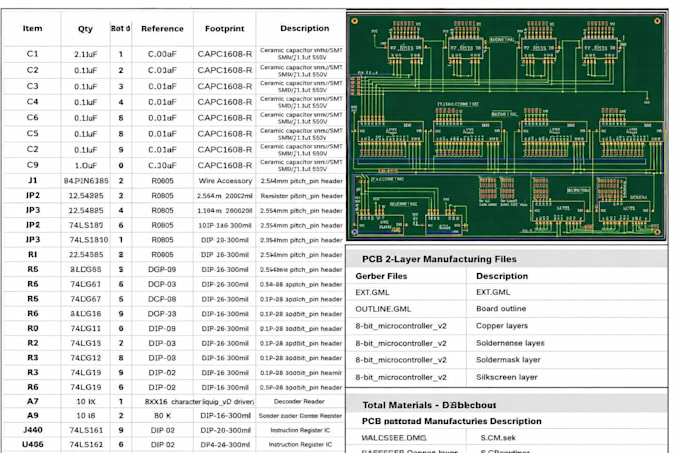The width and height of the screenshot is (680, 453).
Task: Click the 'C3' item cell
Action: pyautogui.click(x=33, y=86)
